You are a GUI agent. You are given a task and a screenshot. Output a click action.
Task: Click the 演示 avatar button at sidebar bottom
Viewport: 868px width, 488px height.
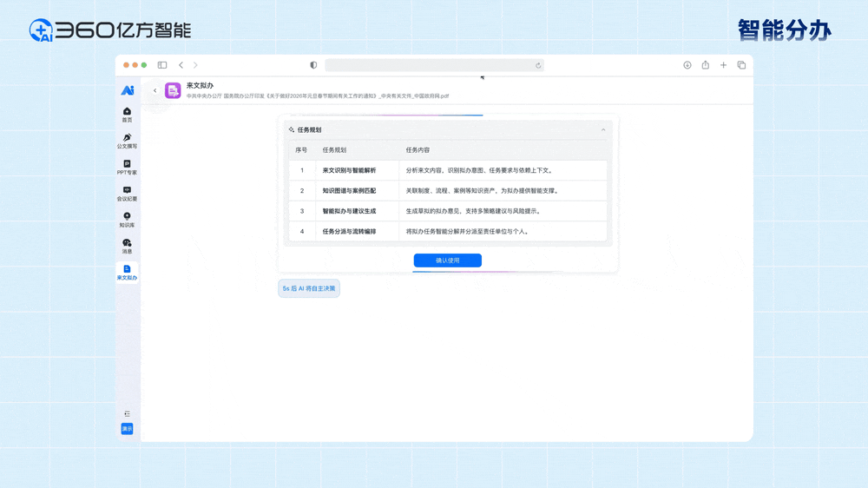(127, 429)
